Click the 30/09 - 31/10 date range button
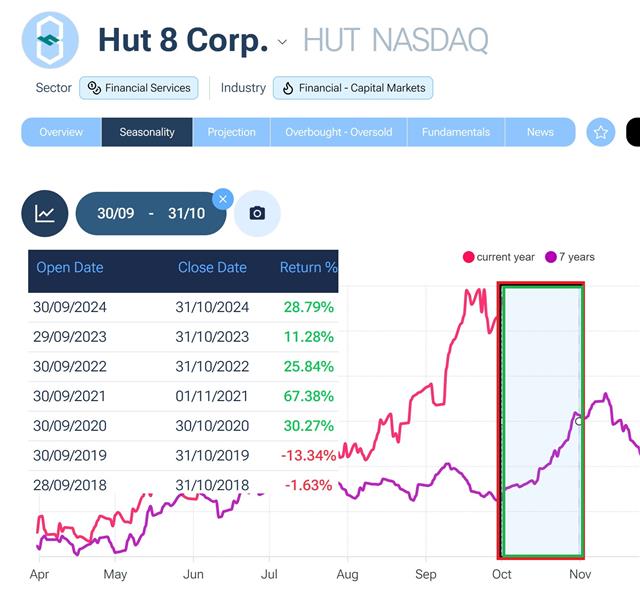The image size is (640, 593). (150, 213)
